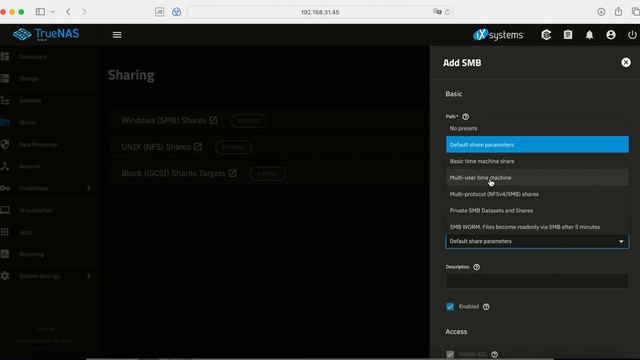The height and width of the screenshot is (360, 640).
Task: Toggle the Safari sidebar button
Action: point(40,12)
